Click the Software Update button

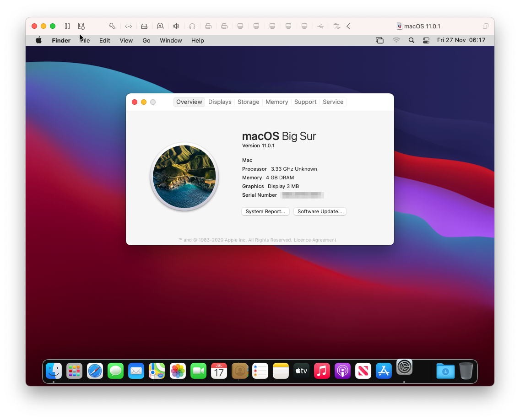(320, 211)
